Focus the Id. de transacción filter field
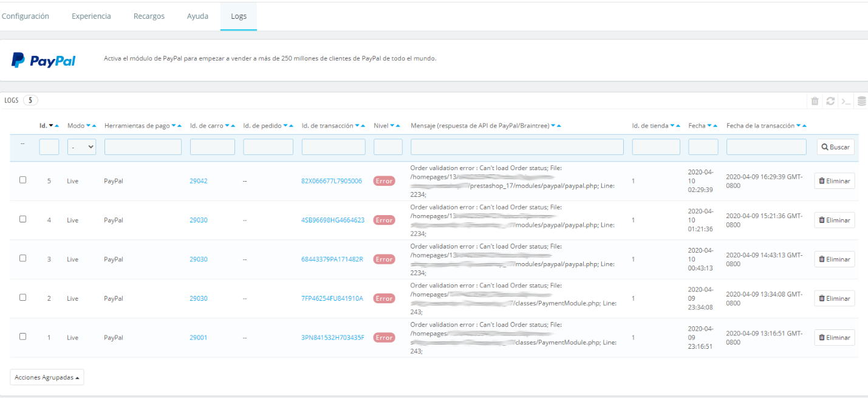The height and width of the screenshot is (398, 868). (x=333, y=147)
